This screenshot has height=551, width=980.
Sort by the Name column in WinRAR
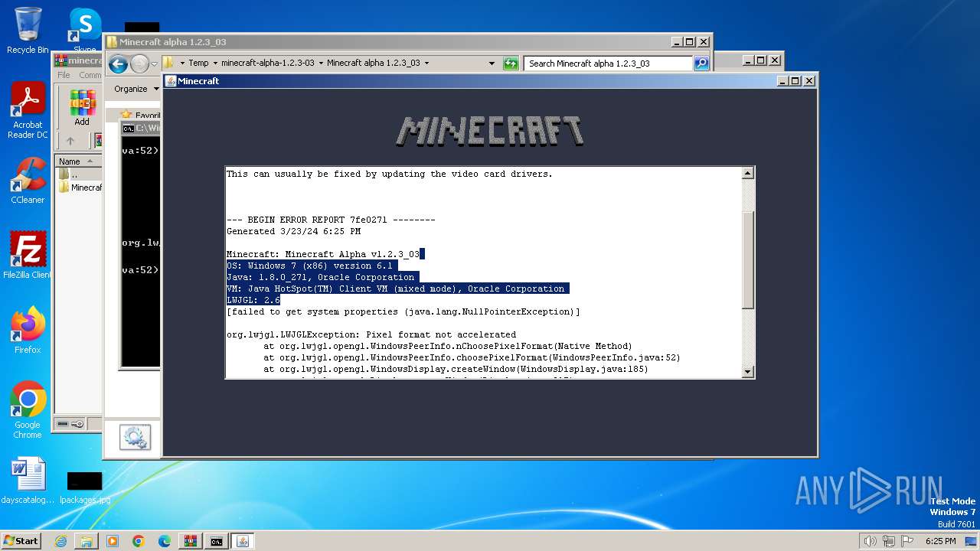(x=77, y=161)
